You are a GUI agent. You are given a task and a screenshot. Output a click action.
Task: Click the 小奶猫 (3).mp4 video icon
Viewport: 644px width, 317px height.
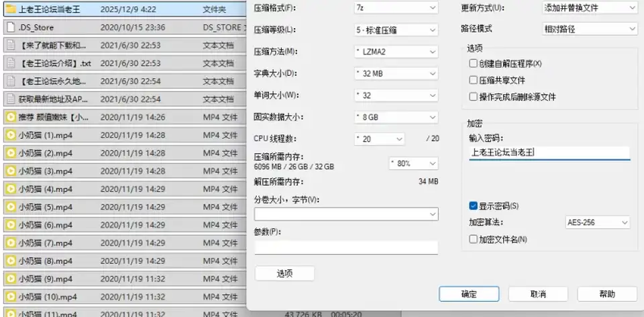tap(11, 171)
